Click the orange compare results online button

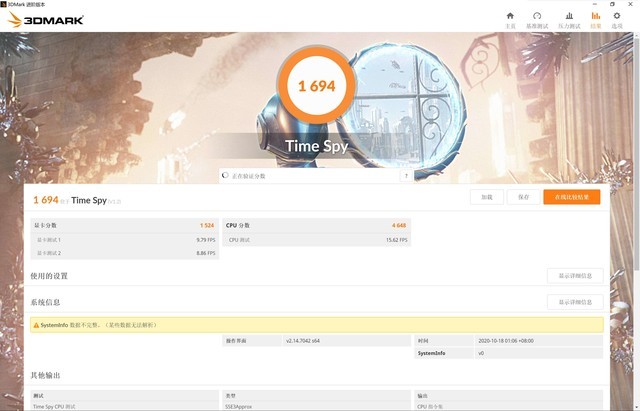571,197
